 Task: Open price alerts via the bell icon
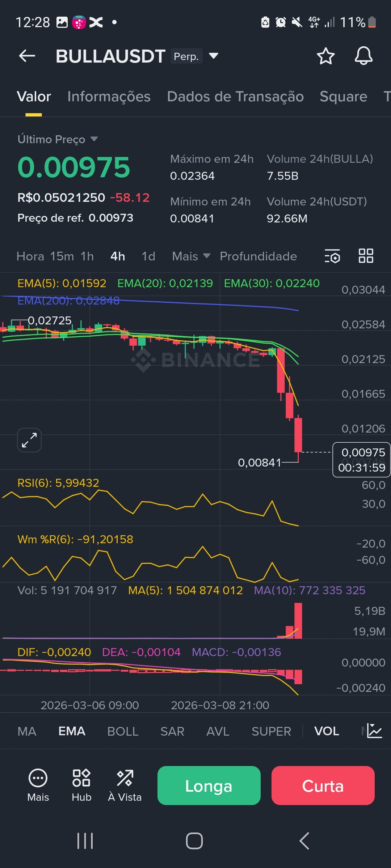(x=363, y=56)
